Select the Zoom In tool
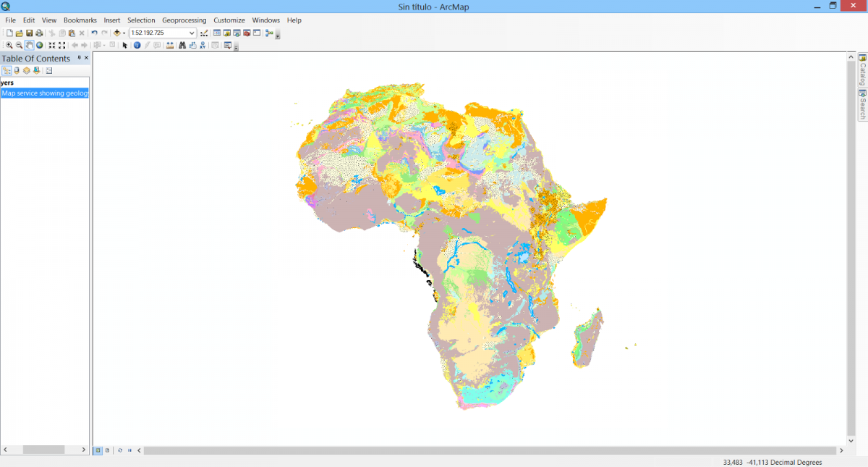 pos(8,45)
